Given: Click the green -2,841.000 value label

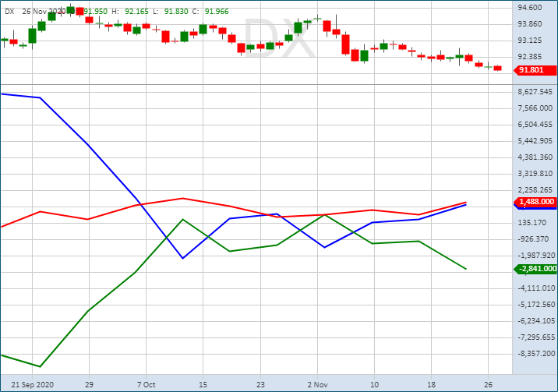Looking at the screenshot, I should [535, 269].
